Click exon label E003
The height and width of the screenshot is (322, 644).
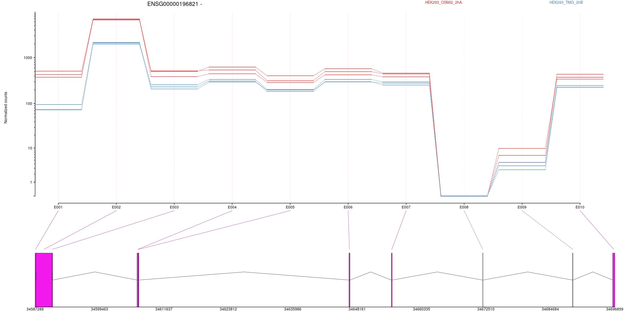[174, 207]
